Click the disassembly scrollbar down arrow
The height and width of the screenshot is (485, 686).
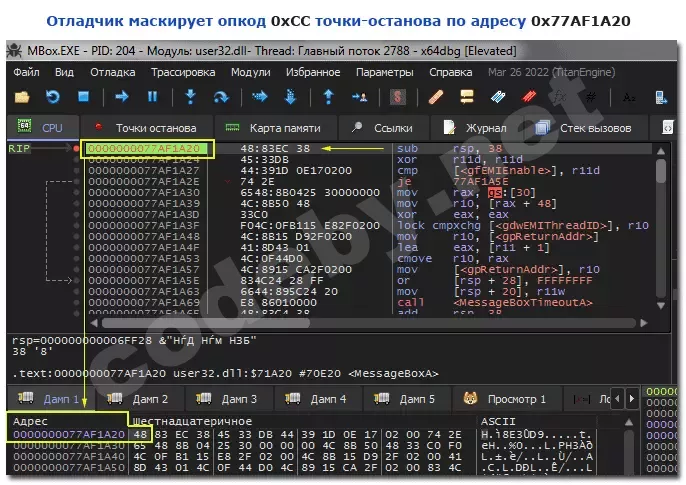[661, 306]
